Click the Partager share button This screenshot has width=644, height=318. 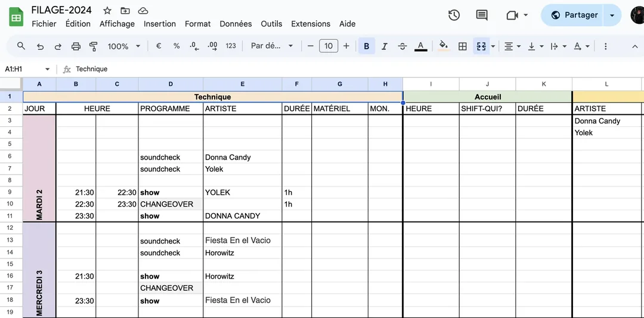tap(573, 15)
